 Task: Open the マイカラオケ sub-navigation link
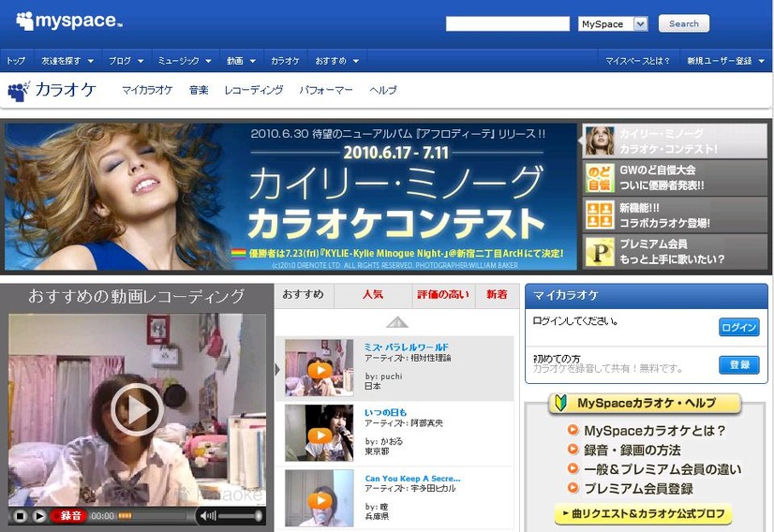[147, 90]
